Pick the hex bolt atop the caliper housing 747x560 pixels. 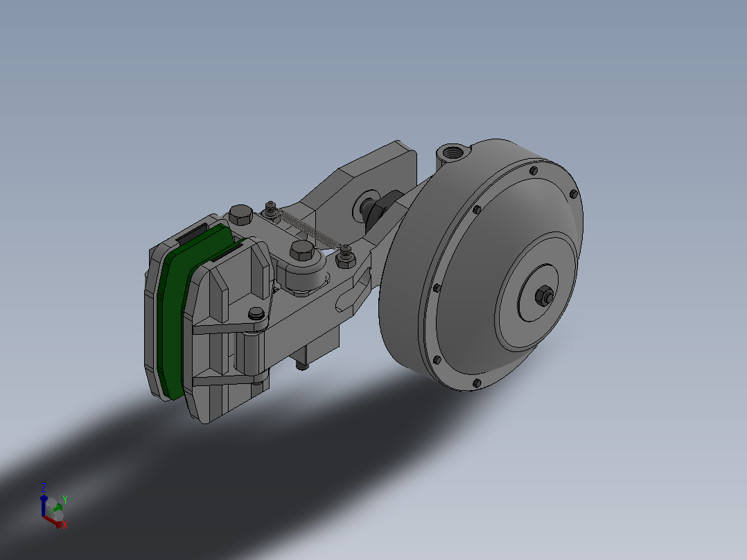click(x=241, y=215)
